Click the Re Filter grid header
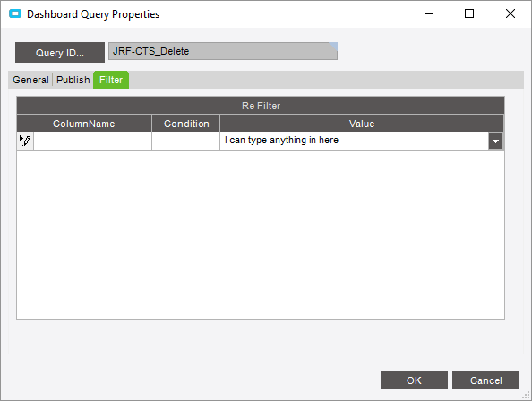This screenshot has width=532, height=401. click(261, 106)
